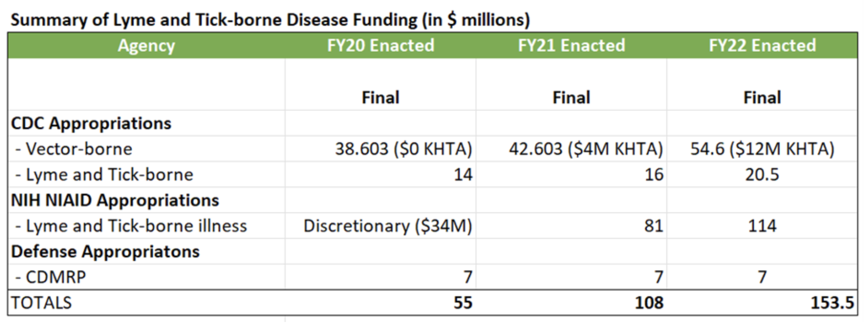The image size is (868, 325).
Task: Click the "38.603 ($0 KHTA)" cell
Action: (x=404, y=149)
